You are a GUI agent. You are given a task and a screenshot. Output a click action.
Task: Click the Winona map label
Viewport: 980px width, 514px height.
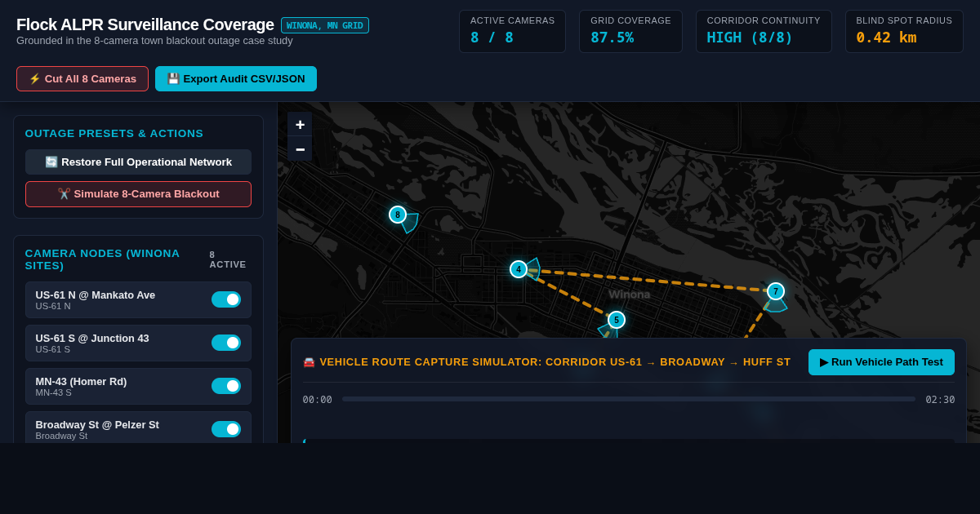coord(630,295)
